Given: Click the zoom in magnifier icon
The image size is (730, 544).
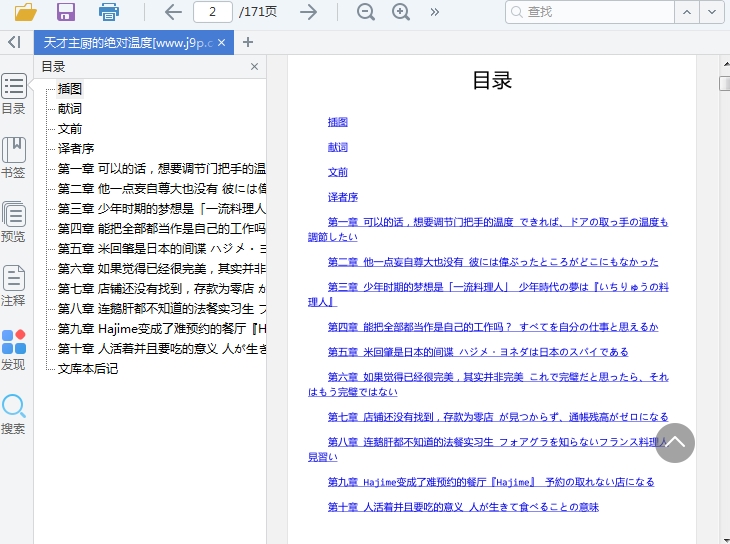Looking at the screenshot, I should 401,12.
